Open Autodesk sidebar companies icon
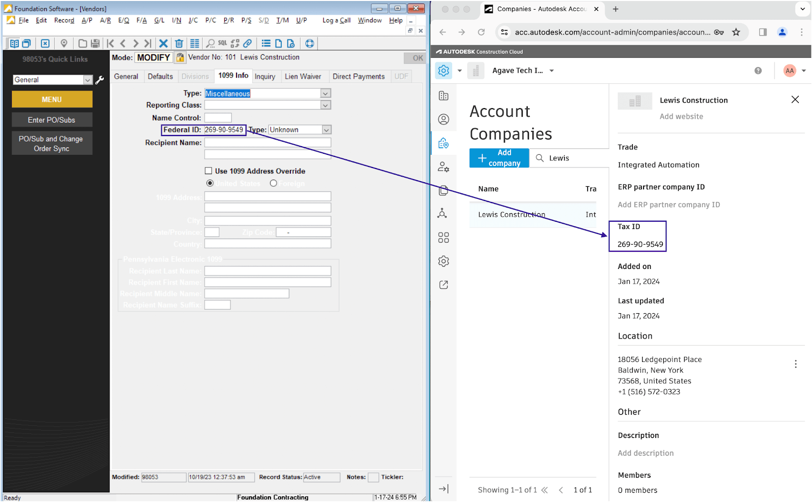This screenshot has height=504, width=812. point(444,143)
